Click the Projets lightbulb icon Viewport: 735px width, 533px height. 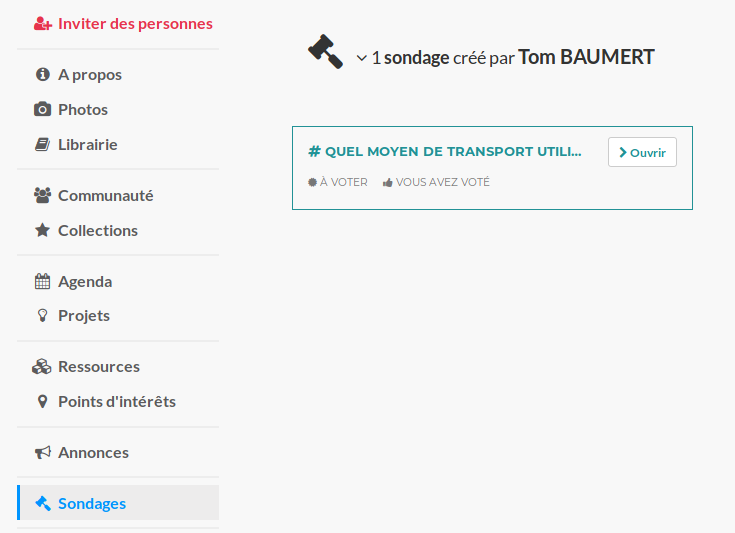(42, 315)
